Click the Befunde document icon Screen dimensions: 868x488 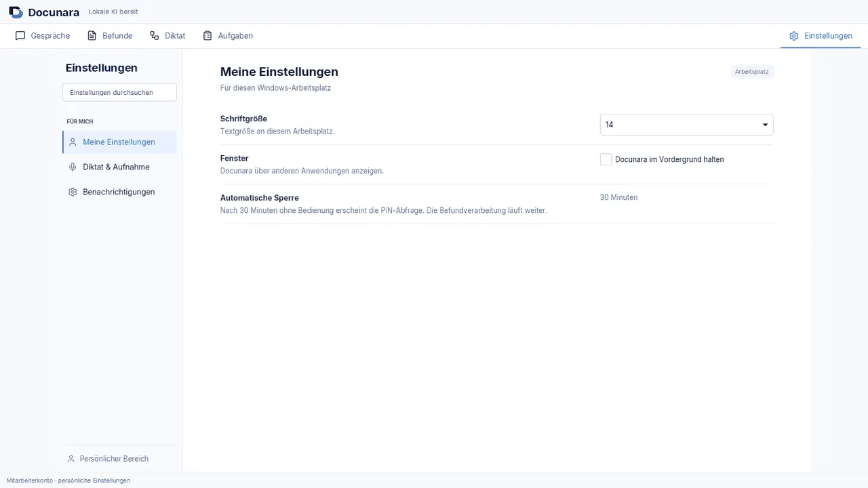pos(92,36)
